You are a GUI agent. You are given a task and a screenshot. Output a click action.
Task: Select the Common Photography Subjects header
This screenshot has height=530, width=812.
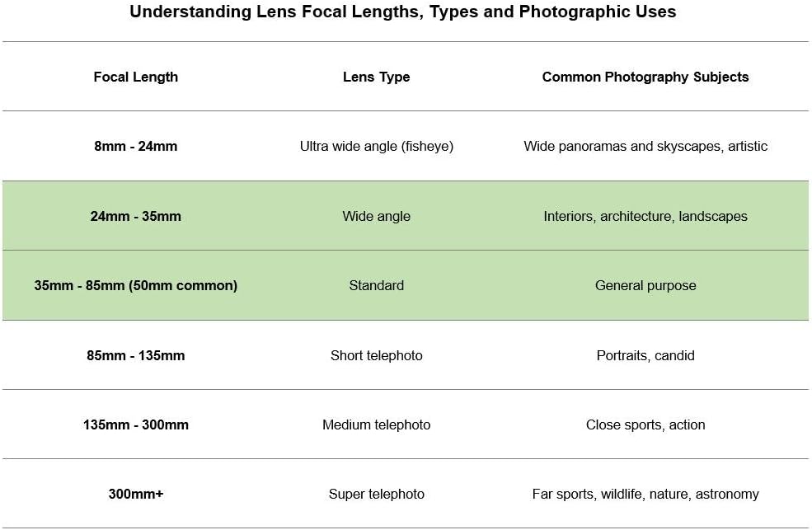click(x=645, y=77)
